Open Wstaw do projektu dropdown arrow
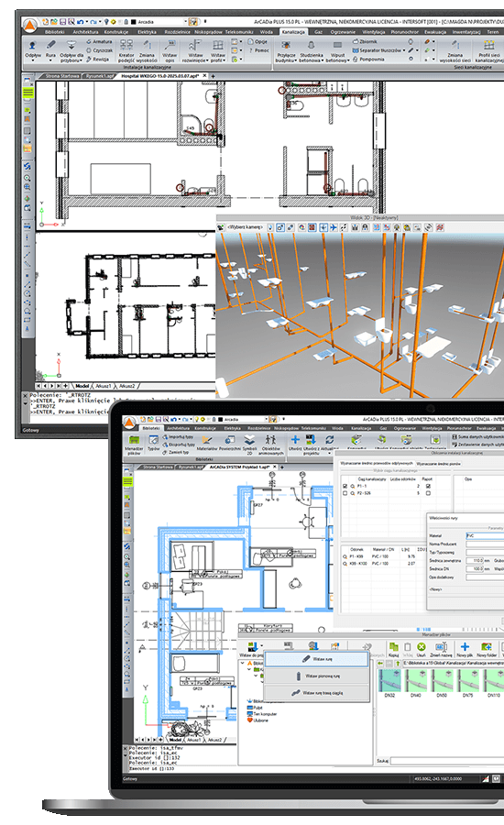Image resolution: width=504 pixels, height=825 pixels. pos(261,646)
